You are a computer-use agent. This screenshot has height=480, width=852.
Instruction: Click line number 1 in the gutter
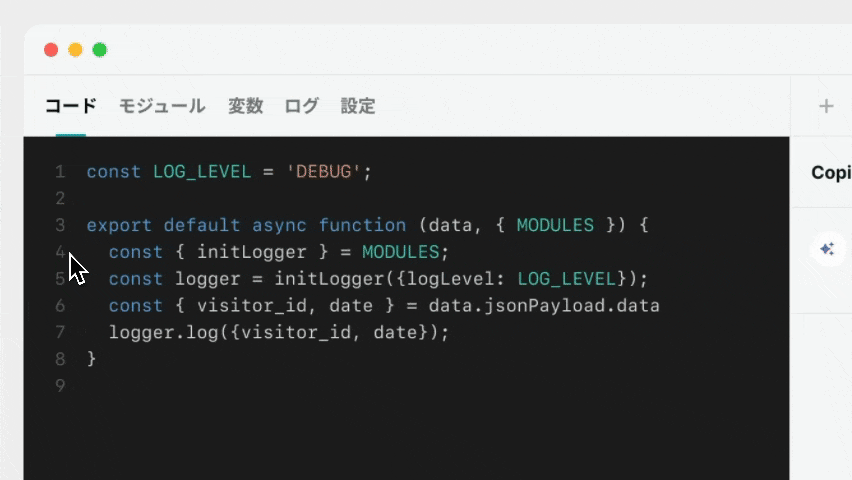(x=60, y=172)
